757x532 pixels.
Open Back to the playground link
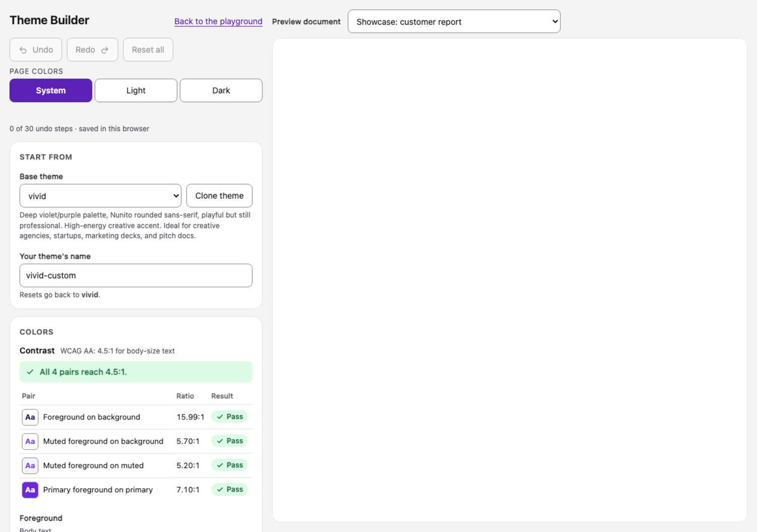coord(218,21)
